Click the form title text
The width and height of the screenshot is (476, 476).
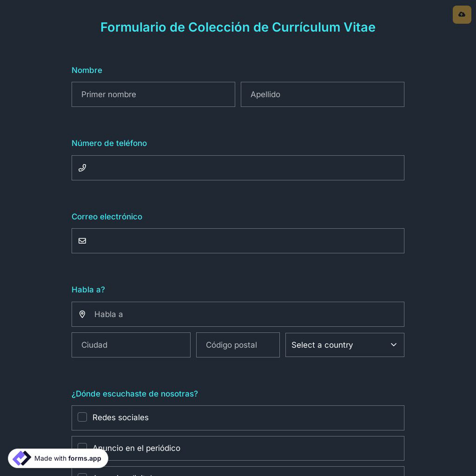click(238, 27)
